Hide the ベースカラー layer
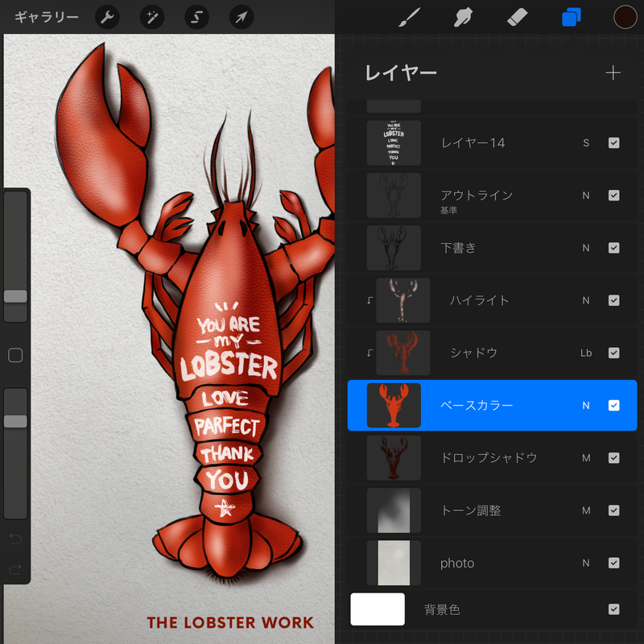 [x=613, y=406]
